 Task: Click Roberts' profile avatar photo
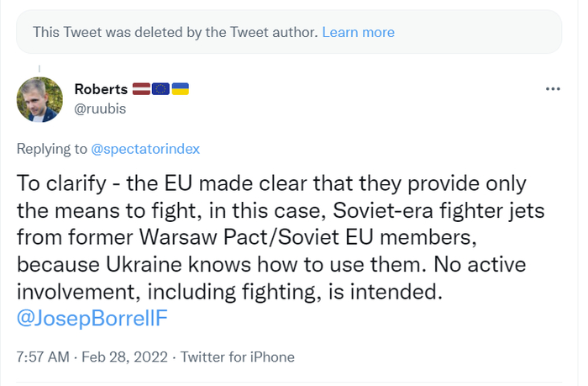click(39, 99)
